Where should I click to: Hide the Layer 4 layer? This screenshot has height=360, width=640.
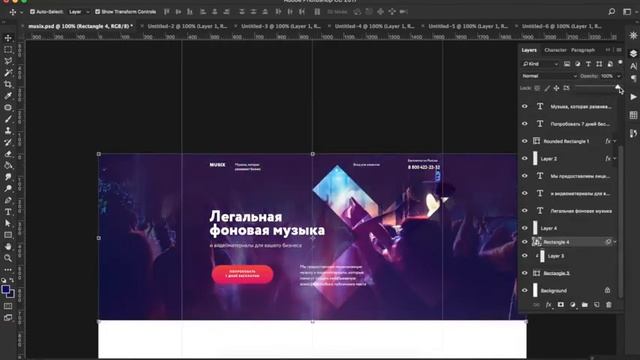coord(525,228)
